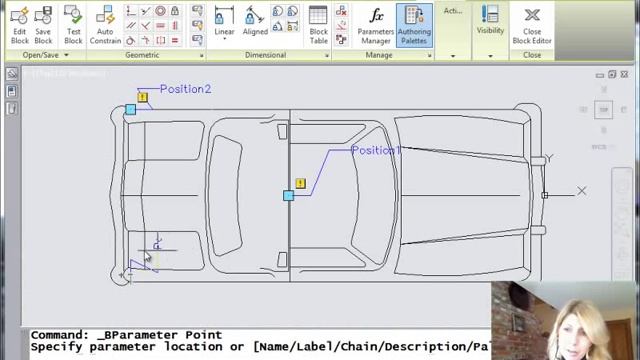This screenshot has width=640, height=360.
Task: Select the Angular dimensional constraint
Action: [x=278, y=27]
